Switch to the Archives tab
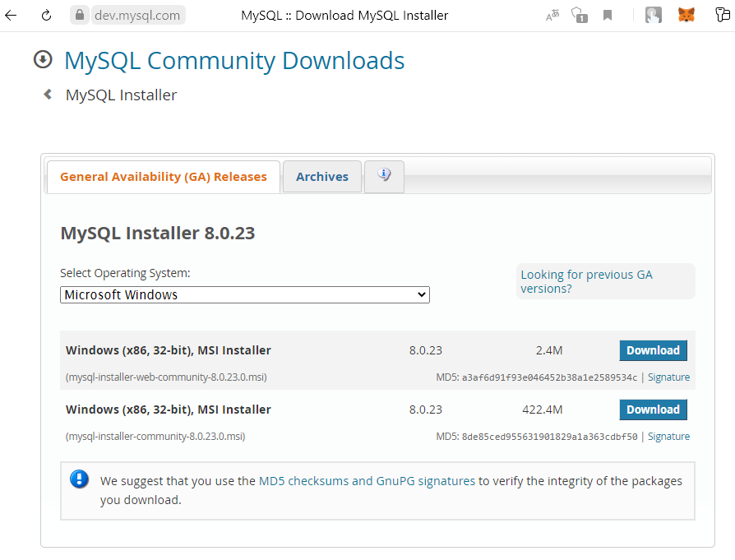The height and width of the screenshot is (560, 735). coord(322,177)
